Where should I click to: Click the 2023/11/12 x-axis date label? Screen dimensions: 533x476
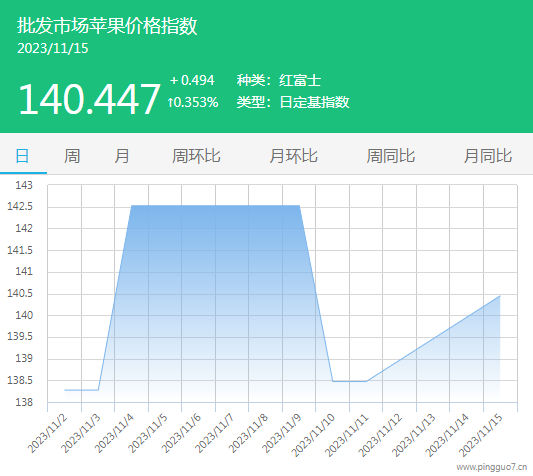click(380, 435)
